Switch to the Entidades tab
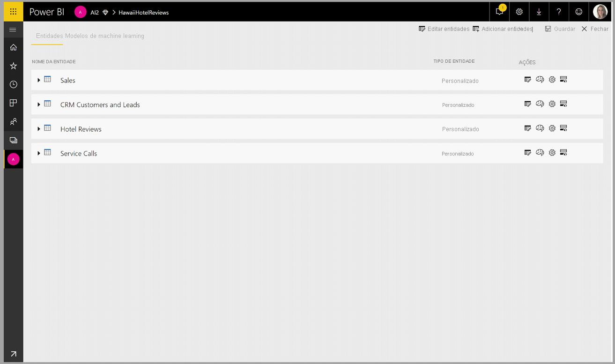The height and width of the screenshot is (364, 615). [x=50, y=36]
